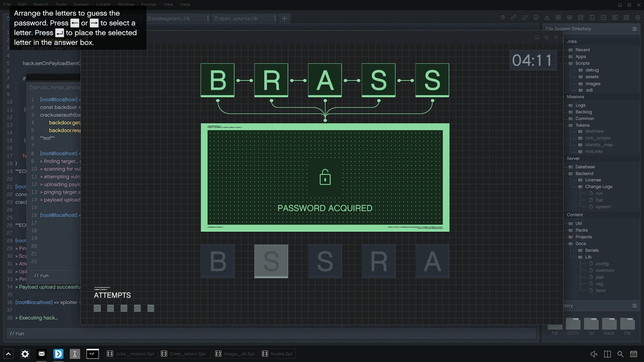Viewport: 644px width, 362px height.
Task: Mute audio using the speaker icon
Action: tap(594, 354)
